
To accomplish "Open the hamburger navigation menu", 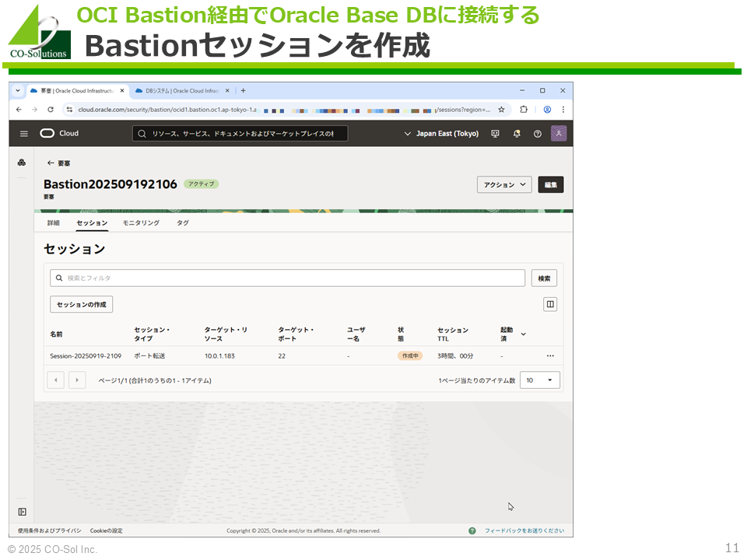I will (24, 134).
